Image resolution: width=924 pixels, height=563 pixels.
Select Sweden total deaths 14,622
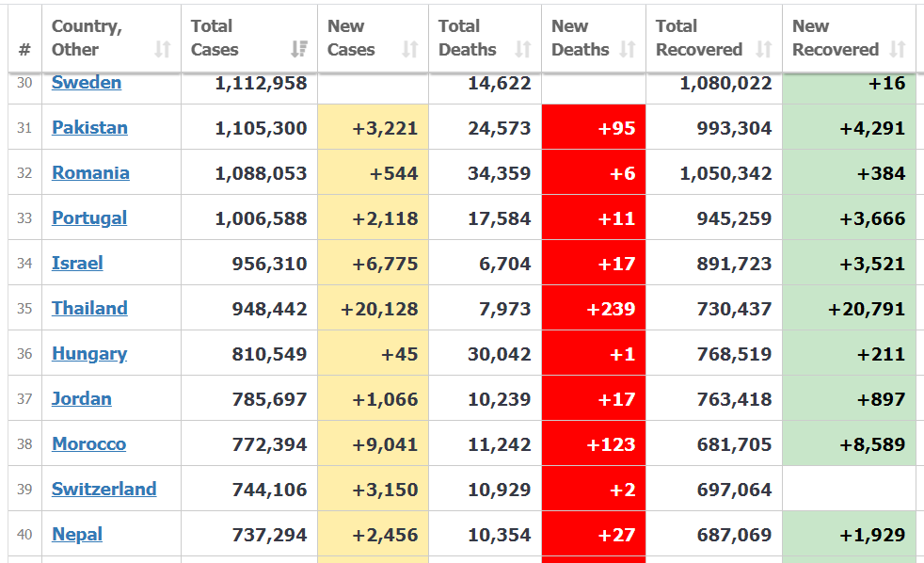coord(500,83)
